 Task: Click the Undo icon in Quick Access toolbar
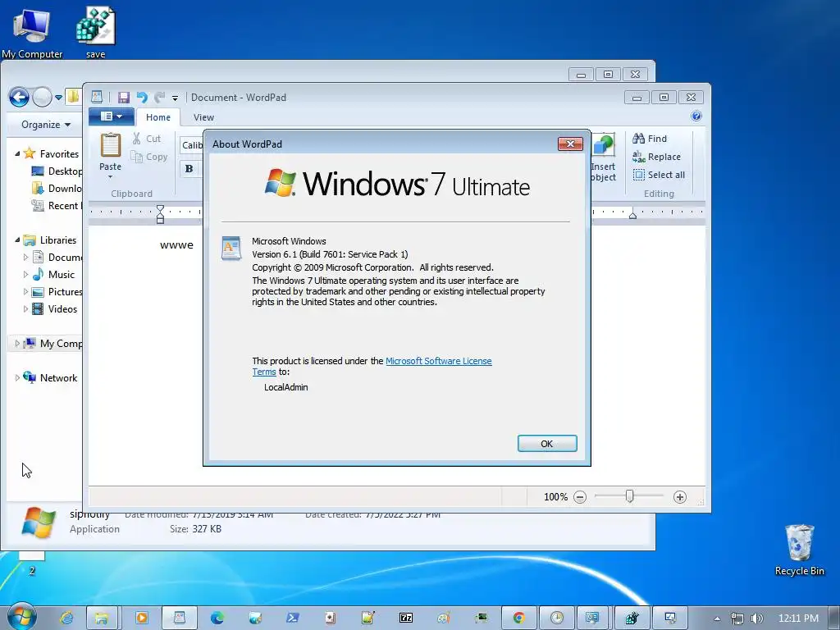tap(142, 98)
